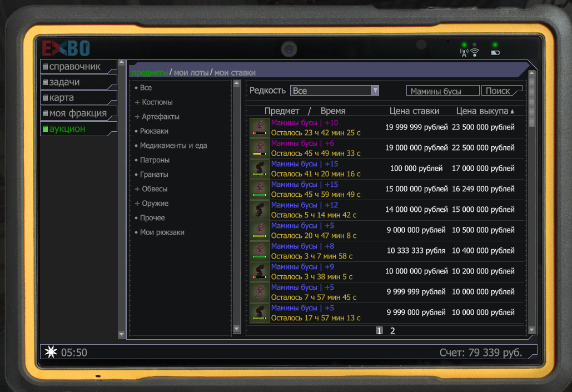Click bid price 100 000 рублей
572x392 pixels.
416,168
